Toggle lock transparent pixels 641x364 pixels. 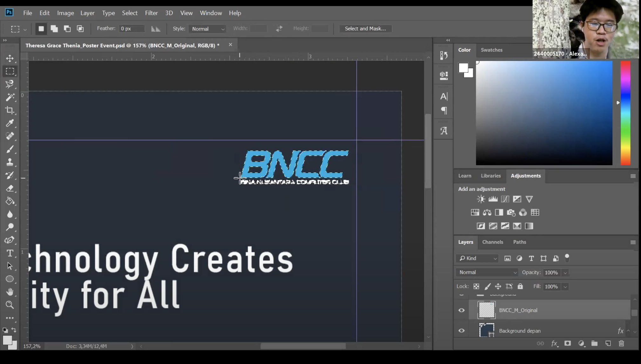(476, 286)
